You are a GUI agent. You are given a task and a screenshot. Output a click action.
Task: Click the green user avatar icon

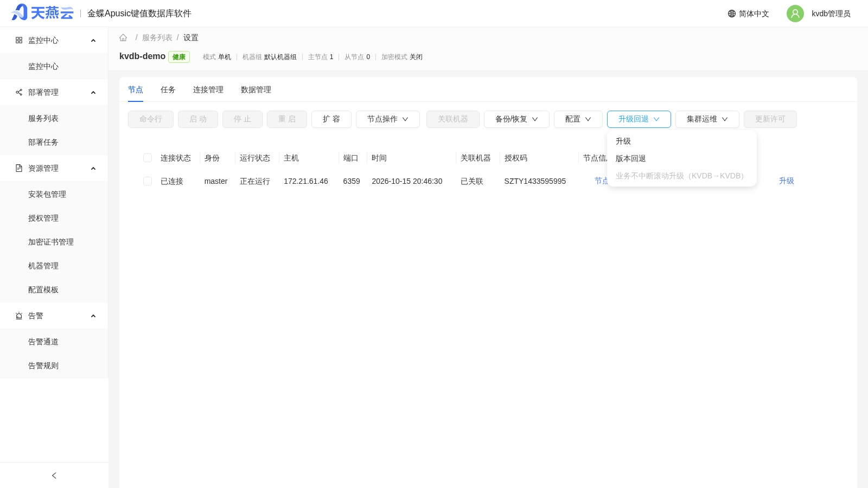pyautogui.click(x=795, y=14)
